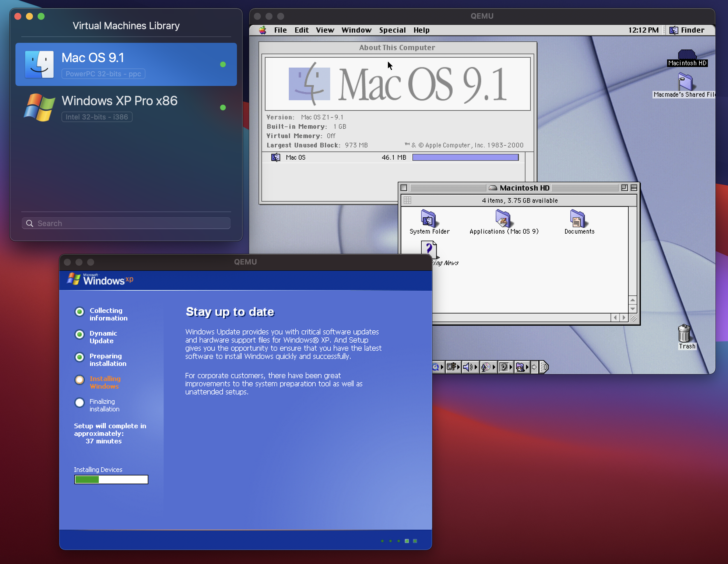Expand the printer control strip module arrow
The width and height of the screenshot is (728, 564).
tap(458, 367)
